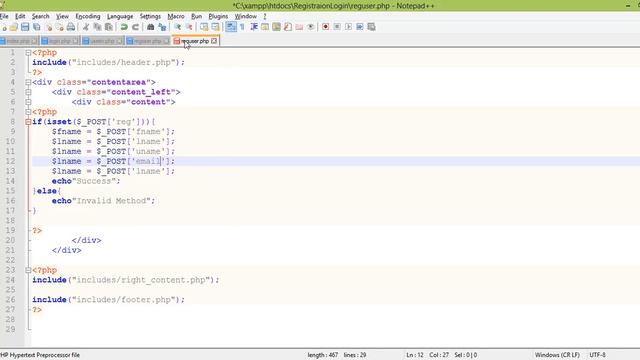
Task: Collapse the content div fold at line 6
Action: pyautogui.click(x=28, y=102)
